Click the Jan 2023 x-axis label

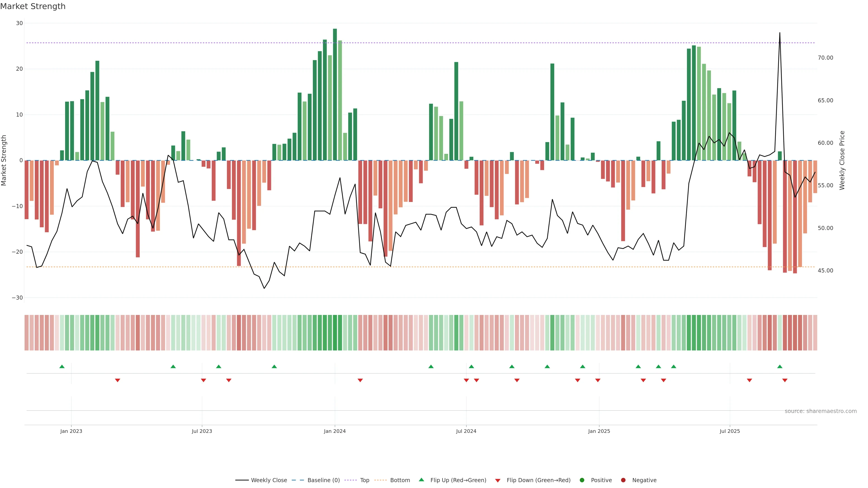pos(71,431)
